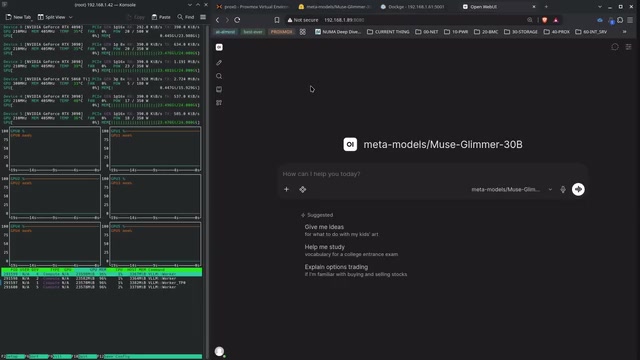Open the 40-PROX bookmark folder

coord(557,32)
